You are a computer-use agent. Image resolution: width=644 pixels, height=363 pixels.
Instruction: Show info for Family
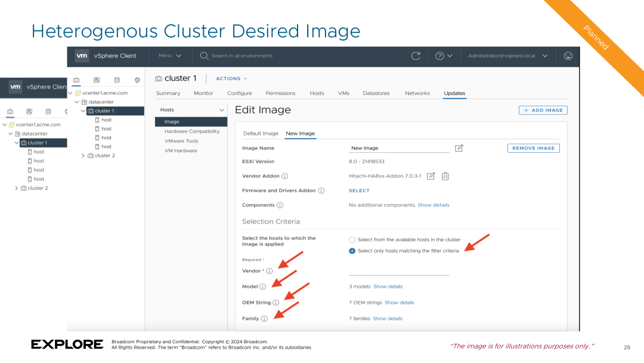click(x=264, y=319)
